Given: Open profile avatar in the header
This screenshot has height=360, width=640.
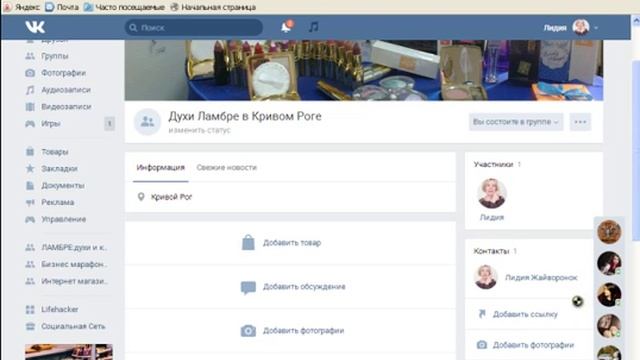Looking at the screenshot, I should tap(580, 27).
